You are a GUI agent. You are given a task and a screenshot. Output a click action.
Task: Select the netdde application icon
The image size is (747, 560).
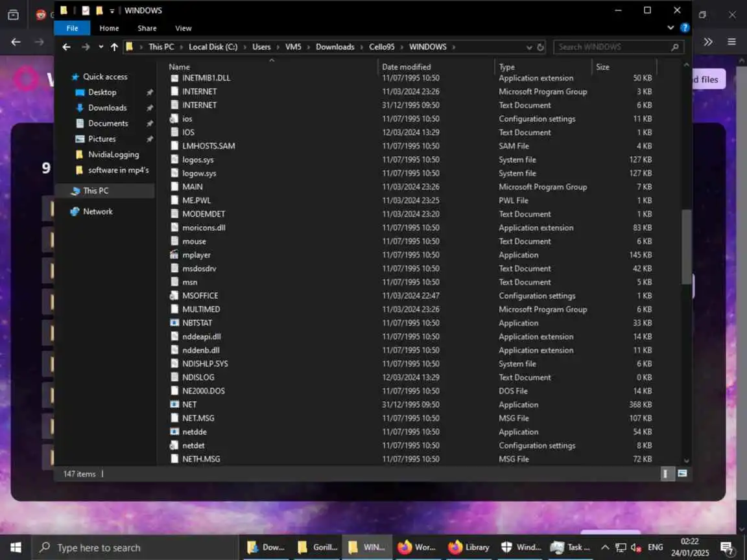pyautogui.click(x=174, y=432)
